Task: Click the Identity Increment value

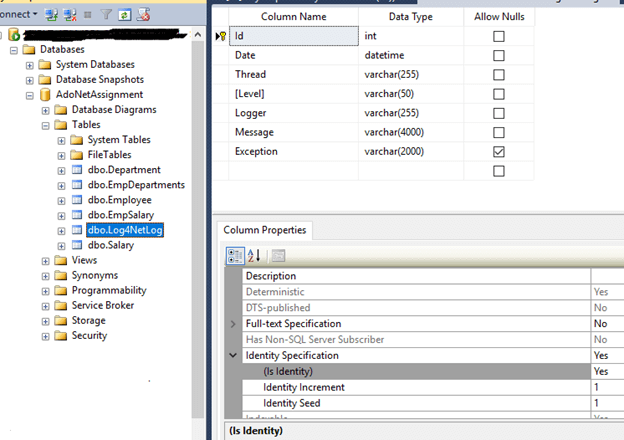Action: point(607,387)
